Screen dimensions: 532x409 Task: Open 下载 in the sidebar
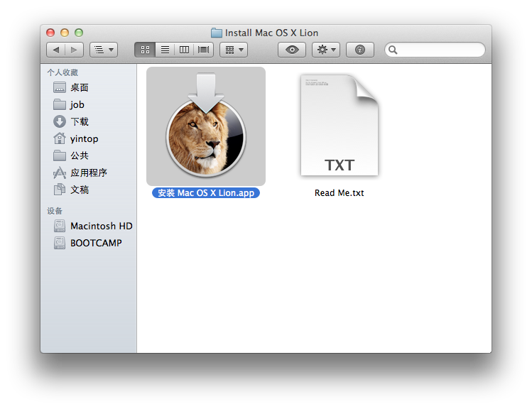point(79,121)
